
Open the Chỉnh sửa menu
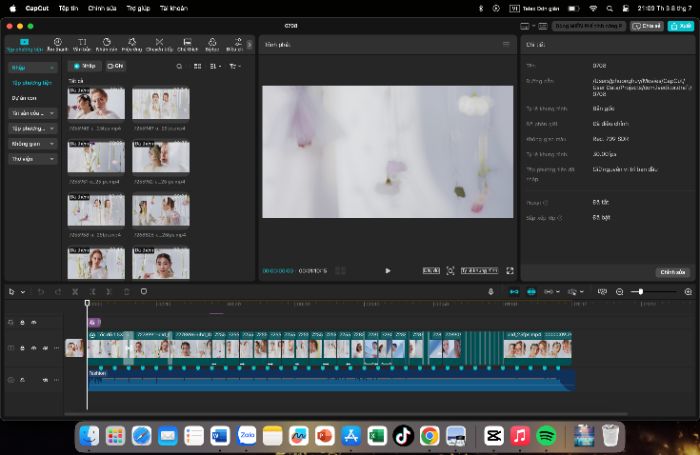(x=102, y=8)
